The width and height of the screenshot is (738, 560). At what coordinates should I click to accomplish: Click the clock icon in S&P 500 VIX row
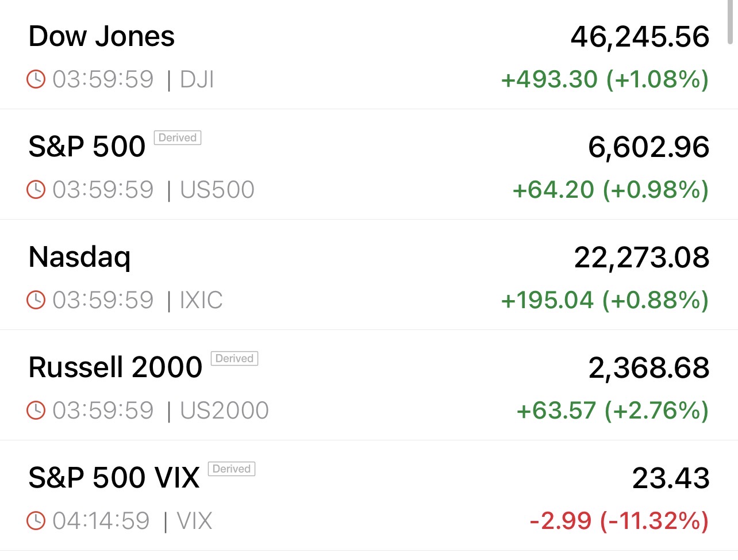pyautogui.click(x=36, y=520)
